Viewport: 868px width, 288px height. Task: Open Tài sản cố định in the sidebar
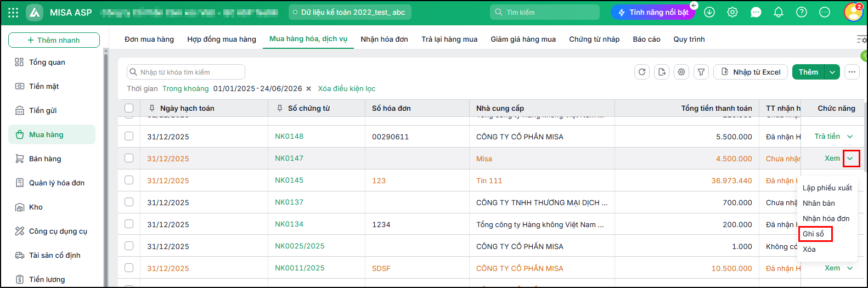pyautogui.click(x=52, y=255)
